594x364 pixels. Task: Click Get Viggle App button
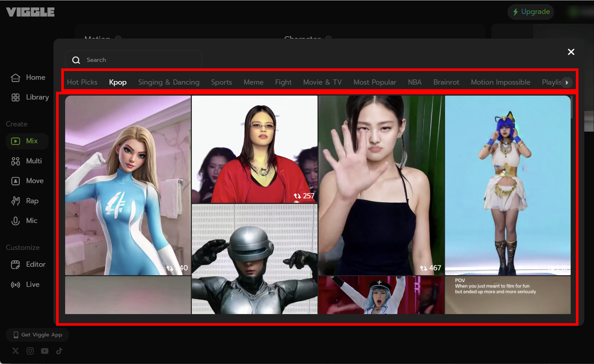point(38,335)
